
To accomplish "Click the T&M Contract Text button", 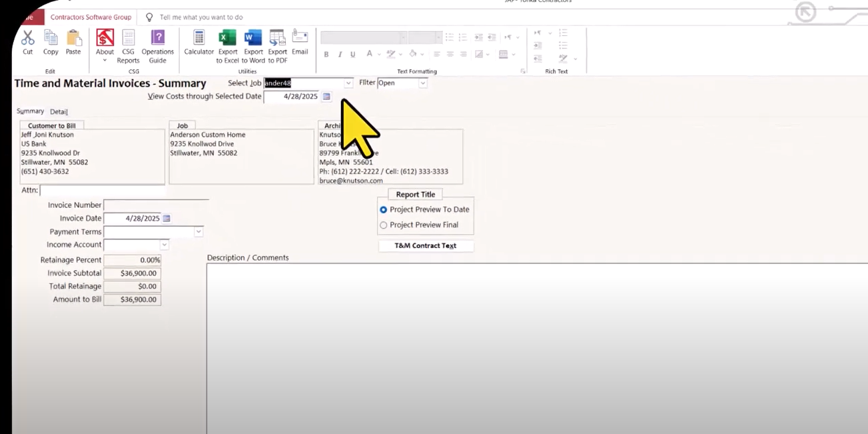I will tap(426, 245).
